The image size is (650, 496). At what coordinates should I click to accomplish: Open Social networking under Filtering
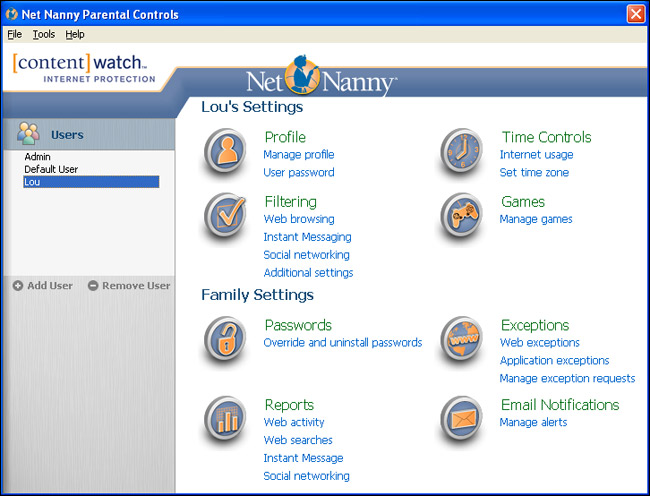pyautogui.click(x=306, y=255)
